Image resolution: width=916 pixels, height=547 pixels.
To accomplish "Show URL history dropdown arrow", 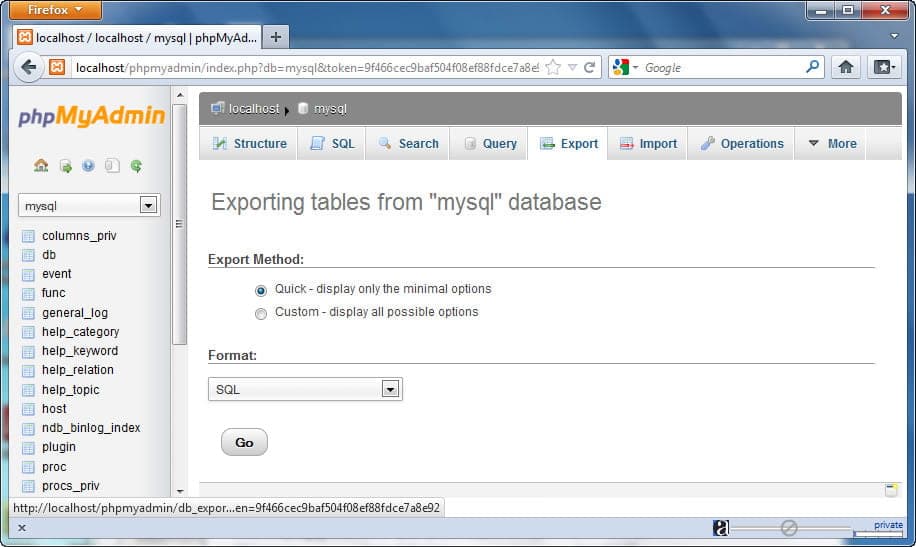I will pyautogui.click(x=572, y=67).
